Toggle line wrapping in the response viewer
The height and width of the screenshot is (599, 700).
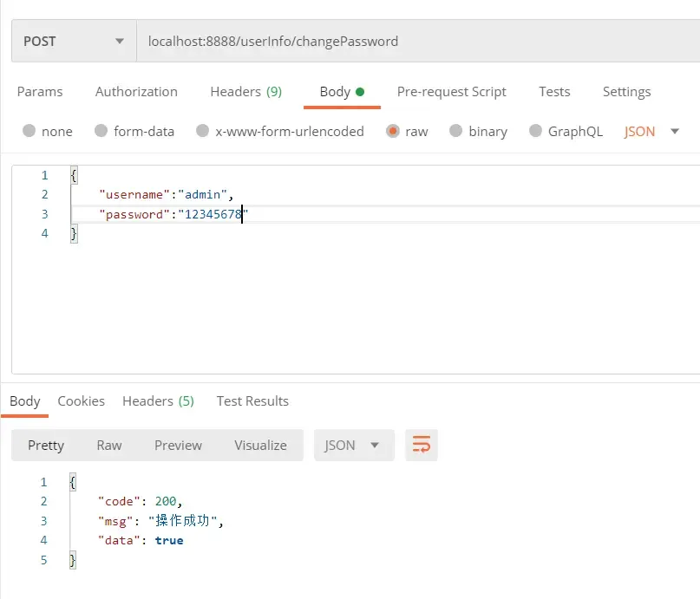pyautogui.click(x=422, y=445)
